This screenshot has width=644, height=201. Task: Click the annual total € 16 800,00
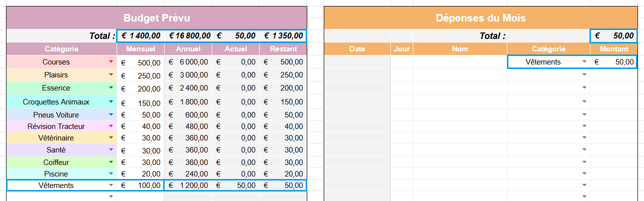pos(188,35)
